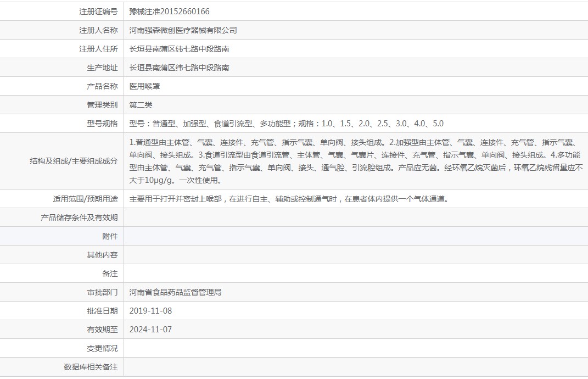Screen dimensions: 588x379
Task: Click the 适用范围/预期用途 description text
Action: pos(289,199)
